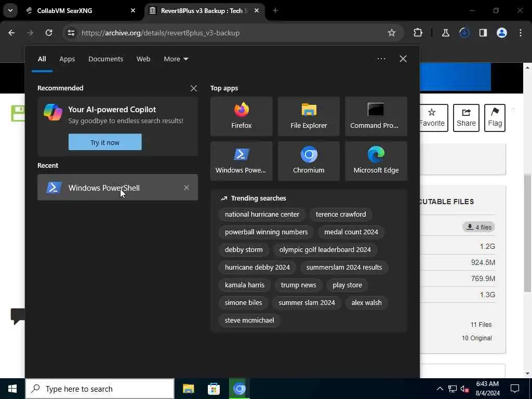Open Microsoft Store on the taskbar
The width and height of the screenshot is (532, 399).
tap(214, 389)
